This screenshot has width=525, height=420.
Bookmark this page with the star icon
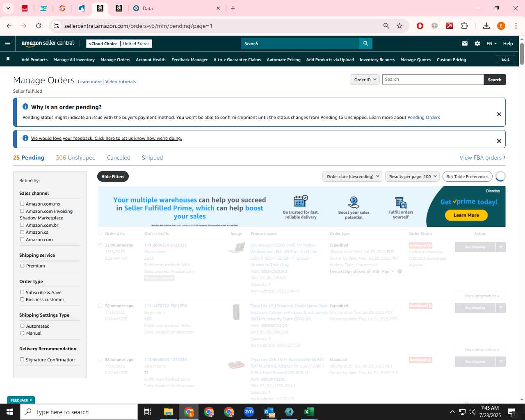tap(399, 26)
